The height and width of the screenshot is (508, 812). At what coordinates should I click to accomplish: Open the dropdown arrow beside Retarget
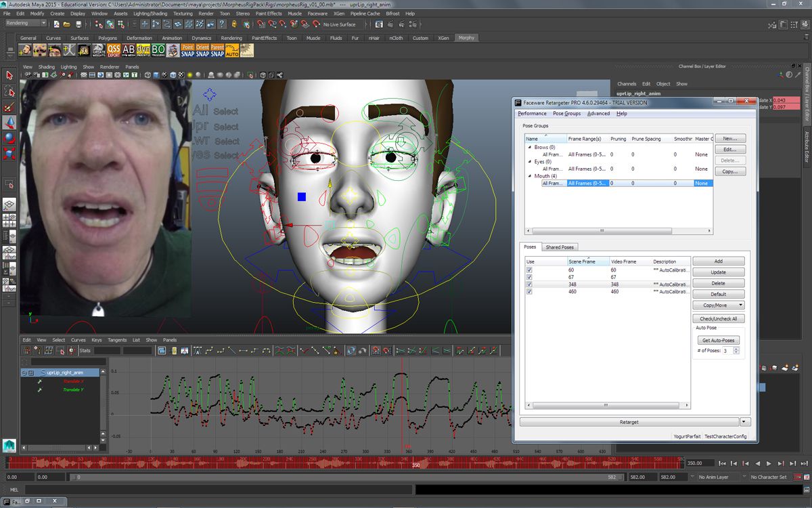click(746, 422)
